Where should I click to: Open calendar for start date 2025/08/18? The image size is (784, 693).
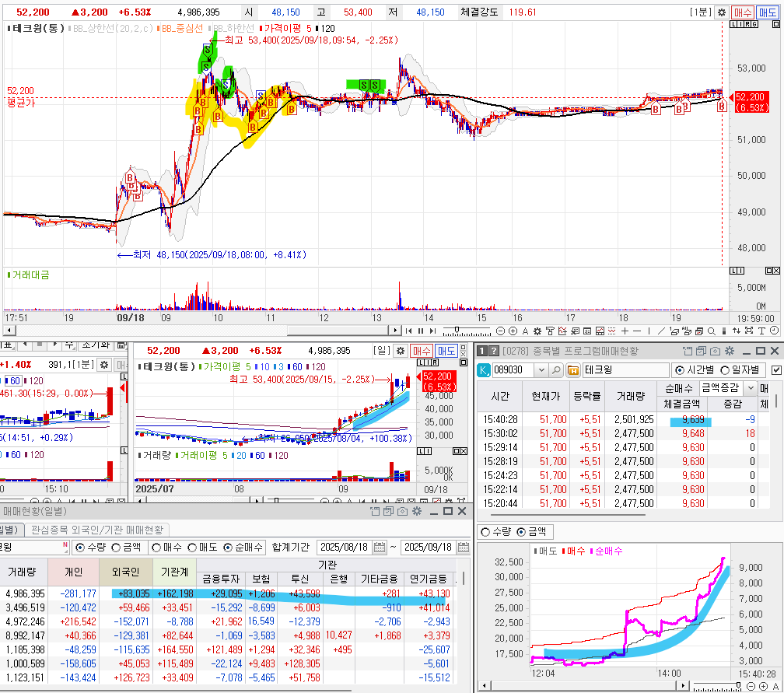pyautogui.click(x=380, y=548)
